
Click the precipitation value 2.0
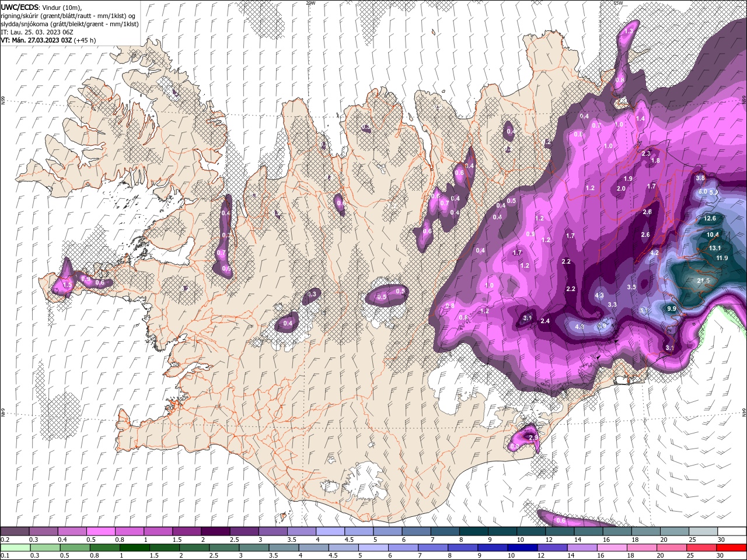[621, 188]
